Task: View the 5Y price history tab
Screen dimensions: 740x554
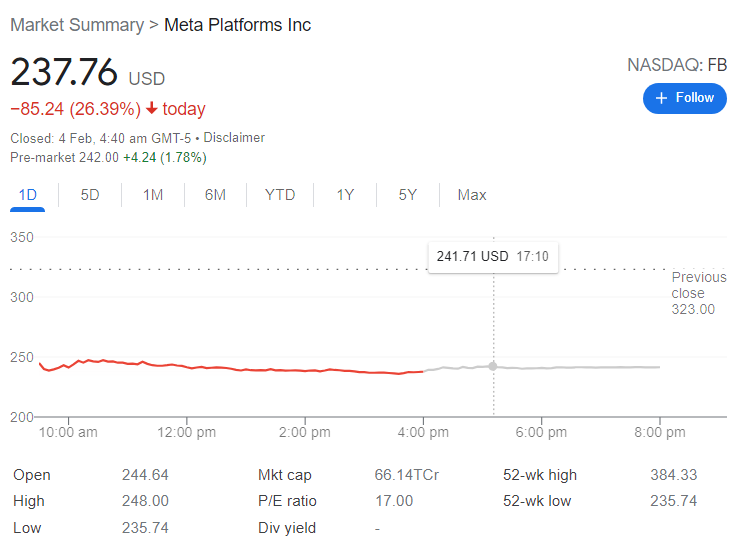Action: pyautogui.click(x=407, y=195)
